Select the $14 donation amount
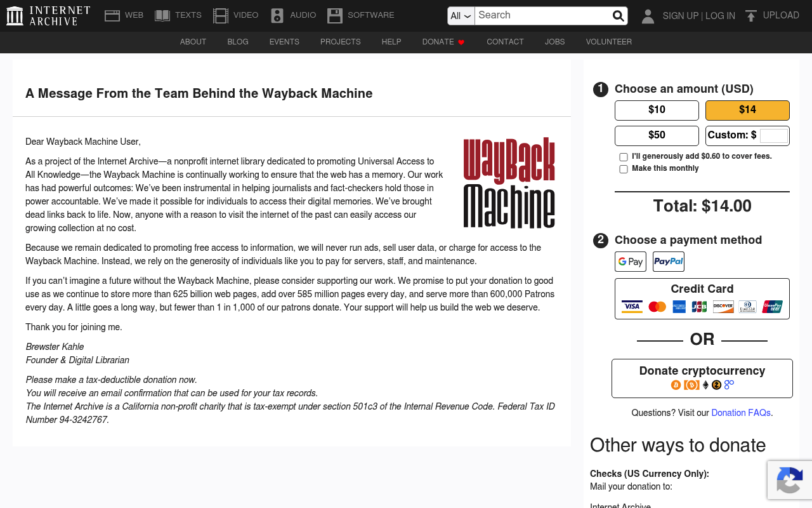The width and height of the screenshot is (812, 508). pos(747,110)
